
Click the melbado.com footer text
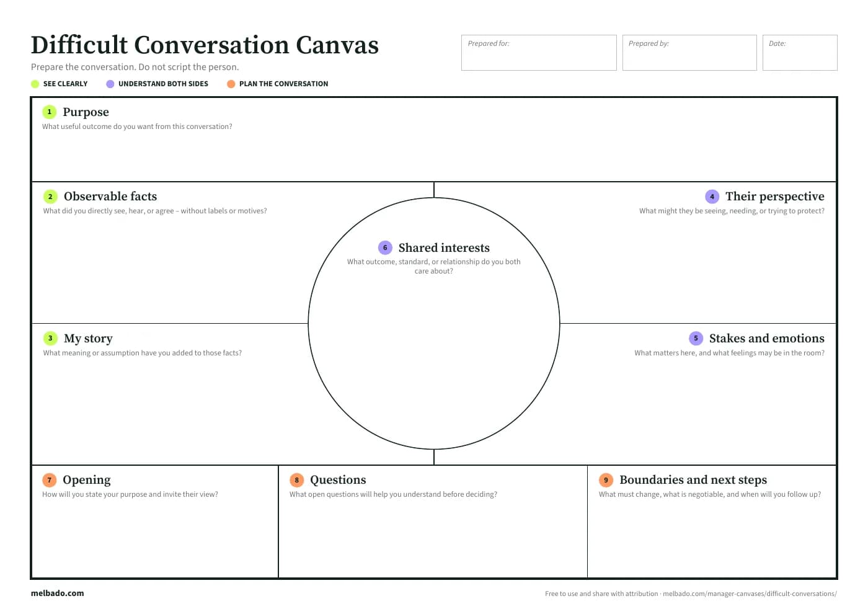click(x=58, y=594)
